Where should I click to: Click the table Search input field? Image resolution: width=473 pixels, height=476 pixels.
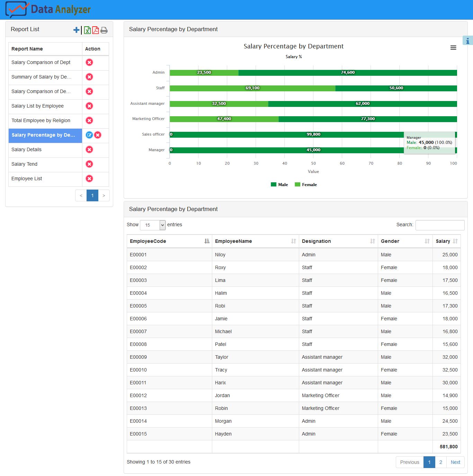(x=440, y=225)
